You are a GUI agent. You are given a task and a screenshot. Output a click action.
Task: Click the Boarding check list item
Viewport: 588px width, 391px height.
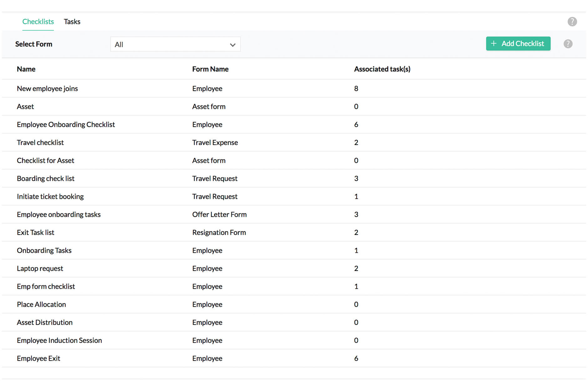pos(45,178)
